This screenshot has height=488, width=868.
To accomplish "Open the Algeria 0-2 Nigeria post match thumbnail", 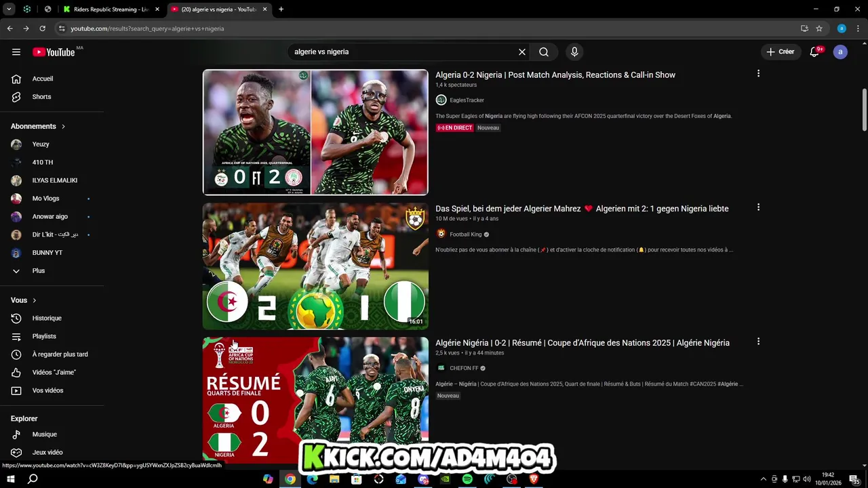I will [315, 132].
